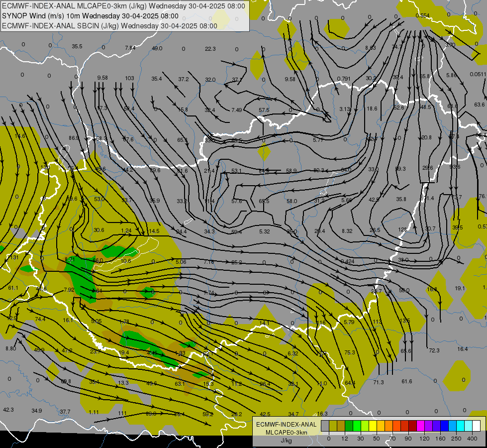487x448 pixels.
Task: Click the map value 5.86
Action: (451, 75)
